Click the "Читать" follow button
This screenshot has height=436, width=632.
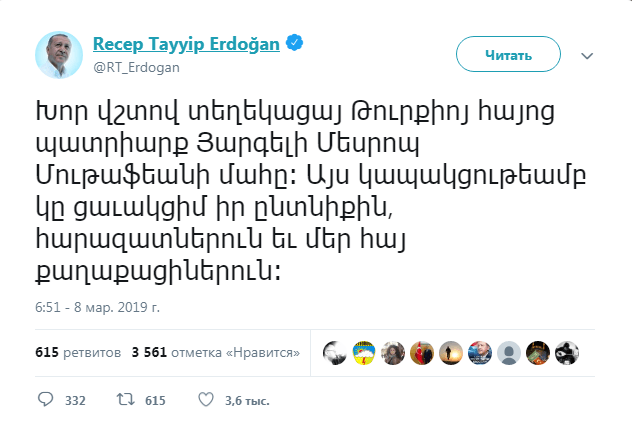coord(508,55)
